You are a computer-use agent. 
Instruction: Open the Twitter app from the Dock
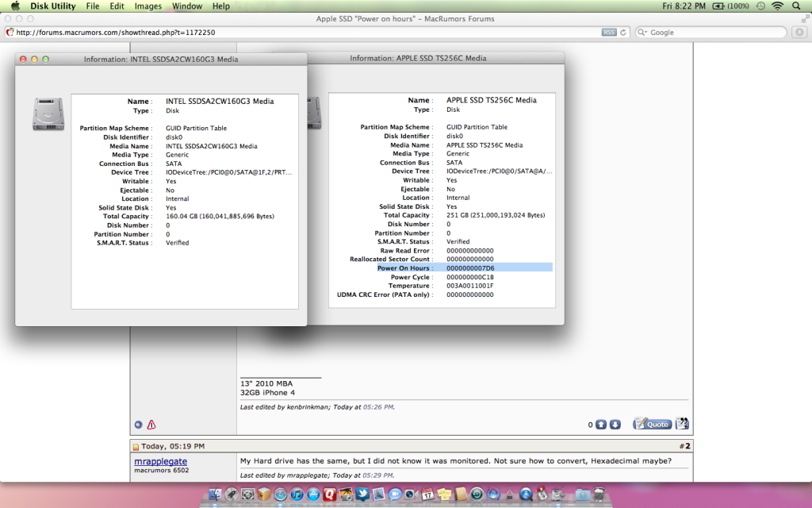[362, 494]
